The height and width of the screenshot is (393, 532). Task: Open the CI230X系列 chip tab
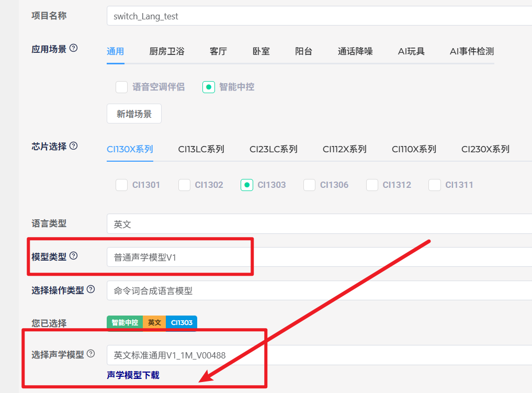[485, 149]
